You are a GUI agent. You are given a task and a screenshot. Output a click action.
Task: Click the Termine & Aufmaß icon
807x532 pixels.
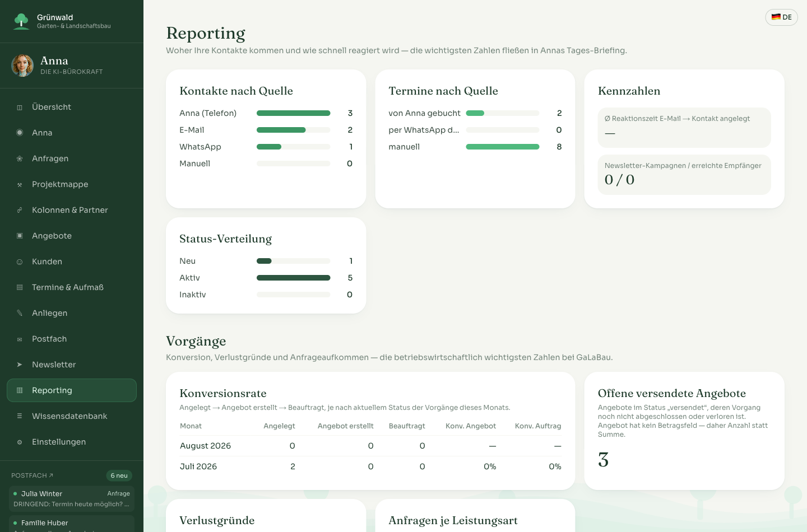(20, 287)
